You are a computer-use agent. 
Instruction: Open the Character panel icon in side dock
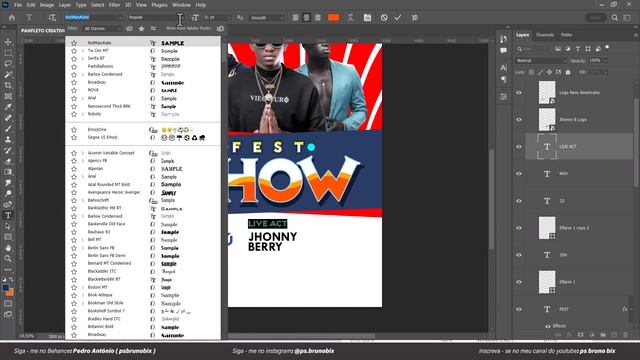pyautogui.click(x=504, y=68)
